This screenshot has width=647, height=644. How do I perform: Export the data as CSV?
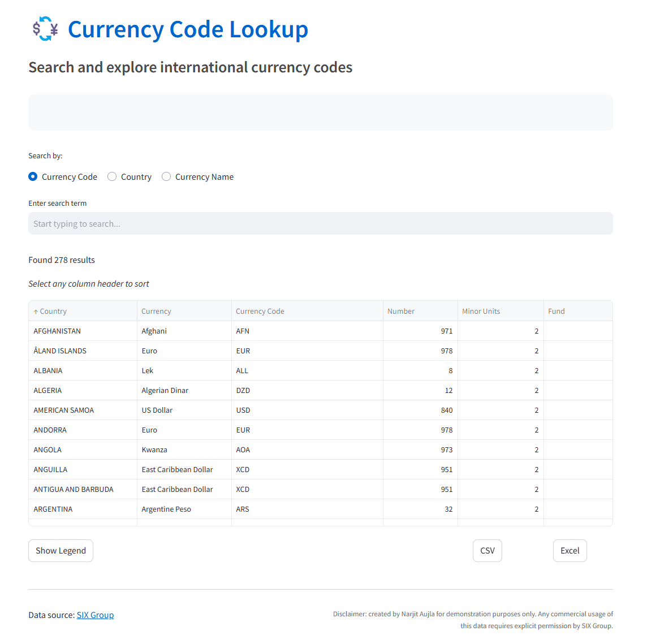[487, 550]
